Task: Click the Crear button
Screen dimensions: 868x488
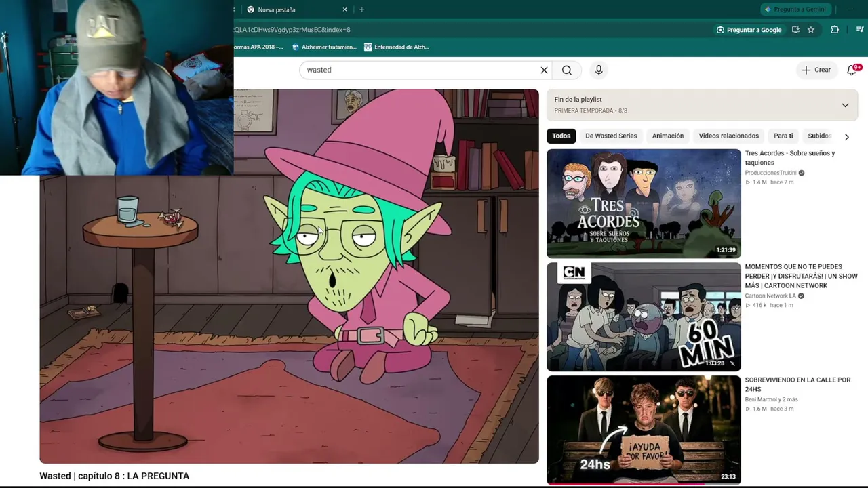Action: (816, 70)
